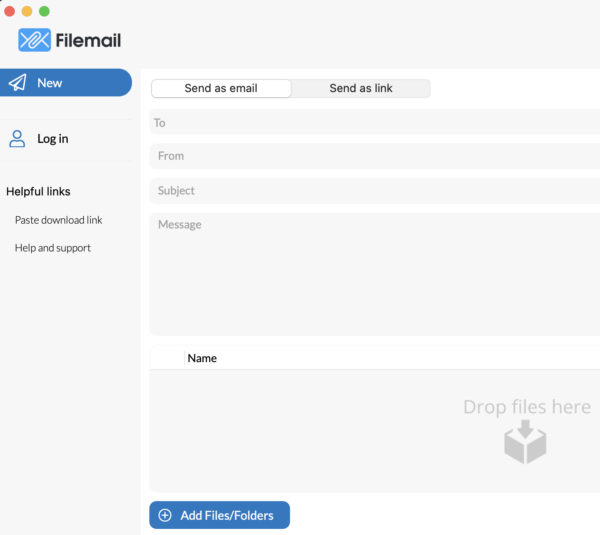The height and width of the screenshot is (535, 600).
Task: Click the paper plane icon beside New
Action: pyautogui.click(x=18, y=83)
